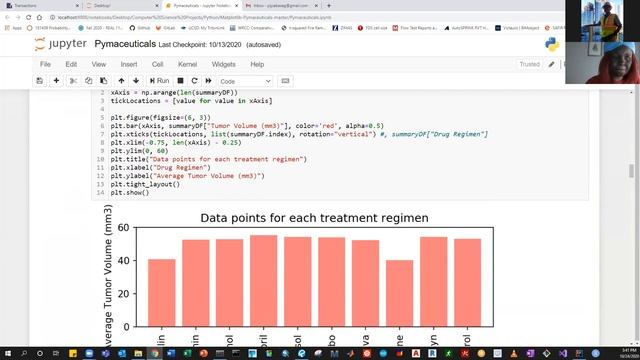
Task: Open the command palette keyboard icon
Action: (285, 81)
